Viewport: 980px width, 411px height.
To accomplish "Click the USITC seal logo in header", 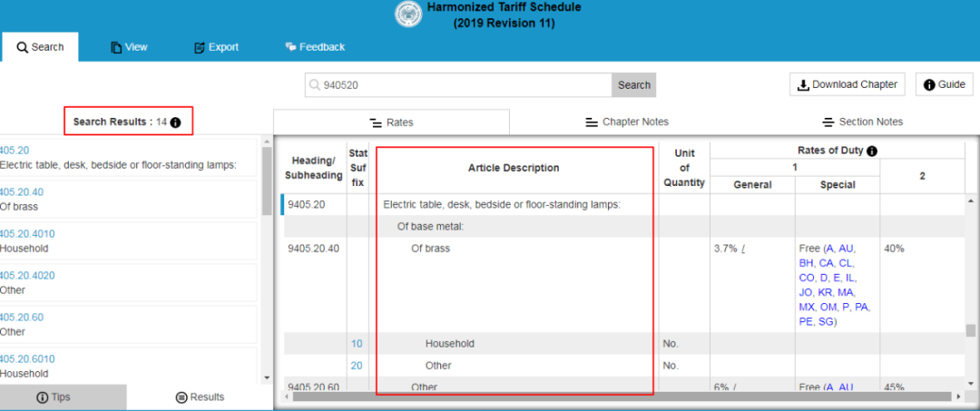I will point(409,15).
